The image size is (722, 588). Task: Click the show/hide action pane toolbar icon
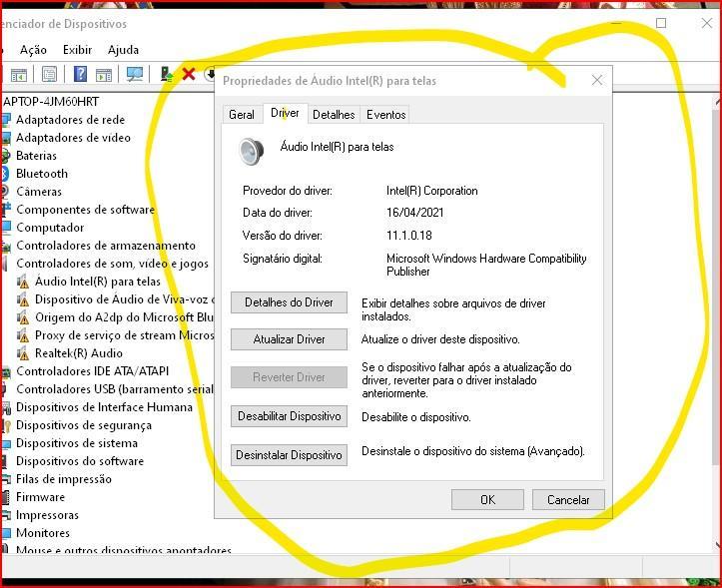[104, 75]
